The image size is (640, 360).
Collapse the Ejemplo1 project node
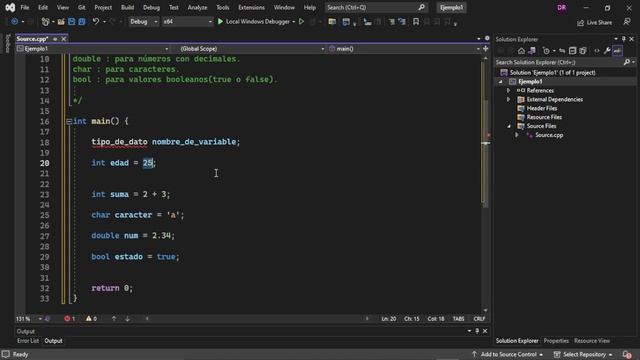[x=501, y=82]
